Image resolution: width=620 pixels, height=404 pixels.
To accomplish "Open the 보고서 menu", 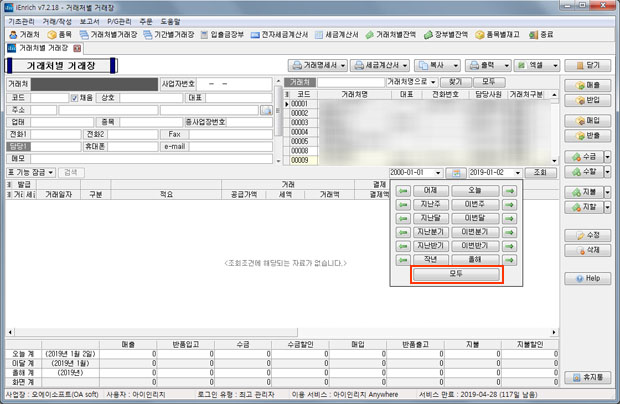I will pos(89,20).
